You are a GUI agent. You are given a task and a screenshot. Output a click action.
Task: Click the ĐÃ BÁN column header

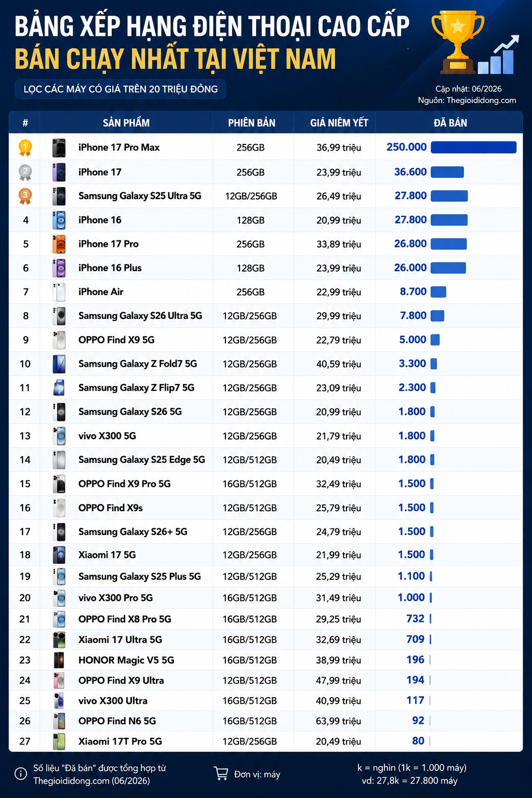tap(450, 123)
